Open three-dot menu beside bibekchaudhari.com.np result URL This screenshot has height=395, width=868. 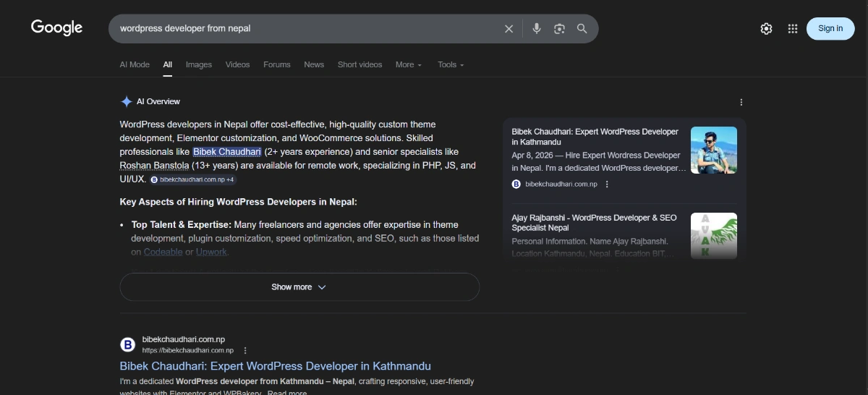(245, 350)
